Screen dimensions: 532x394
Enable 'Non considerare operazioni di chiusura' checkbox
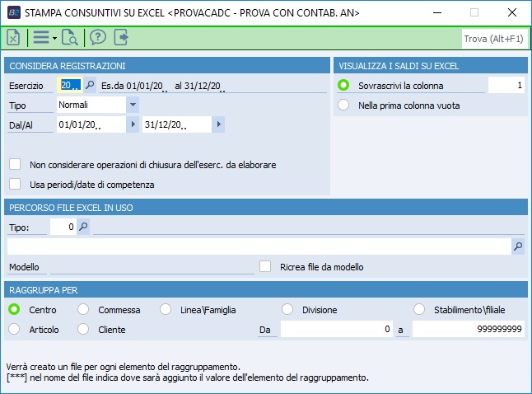point(14,164)
